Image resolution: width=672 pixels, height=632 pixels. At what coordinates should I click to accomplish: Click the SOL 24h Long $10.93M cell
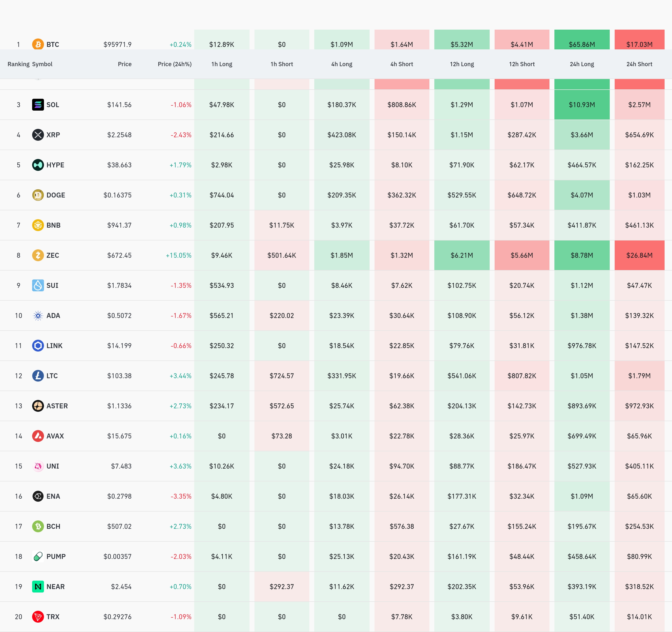tap(581, 105)
